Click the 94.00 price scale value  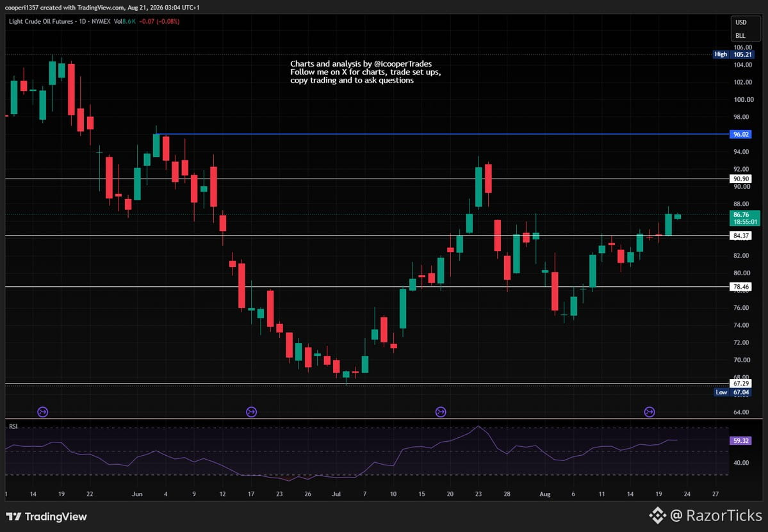(742, 152)
